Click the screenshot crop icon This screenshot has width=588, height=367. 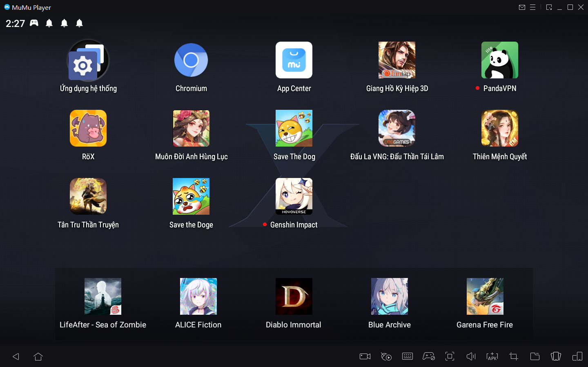(x=513, y=356)
